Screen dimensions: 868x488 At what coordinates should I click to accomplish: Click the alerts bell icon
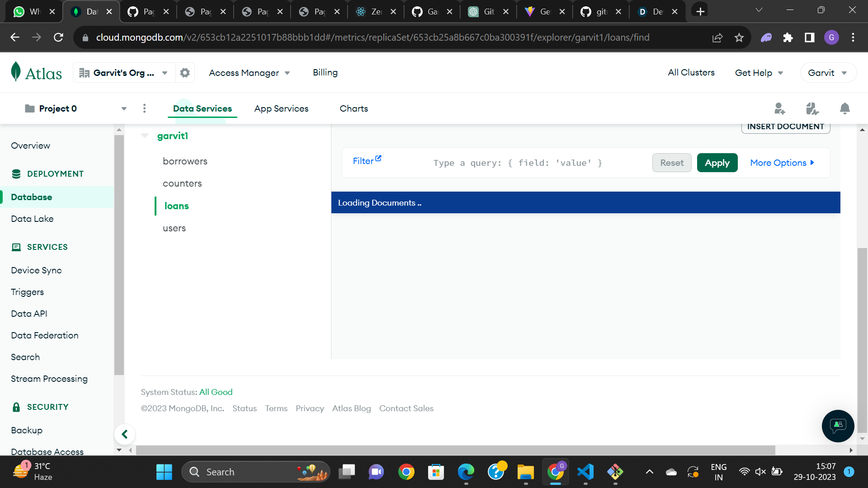pyautogui.click(x=844, y=108)
